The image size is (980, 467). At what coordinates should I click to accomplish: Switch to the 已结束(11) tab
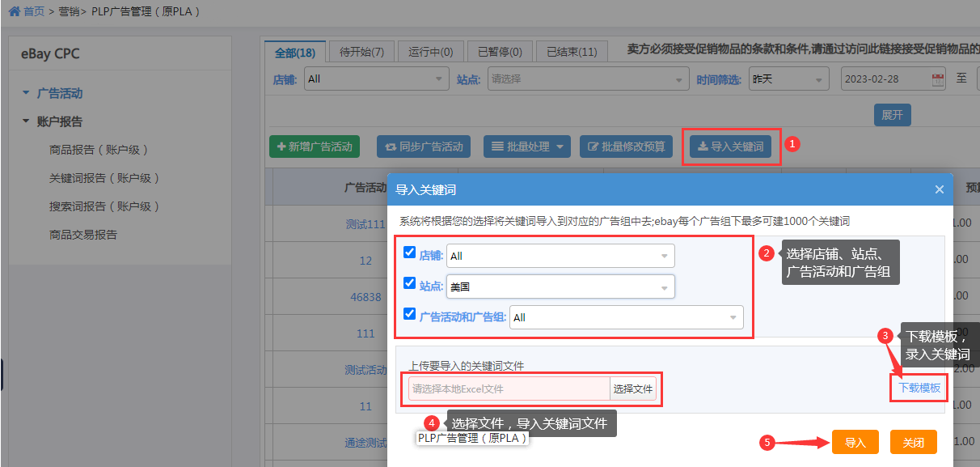pos(572,52)
